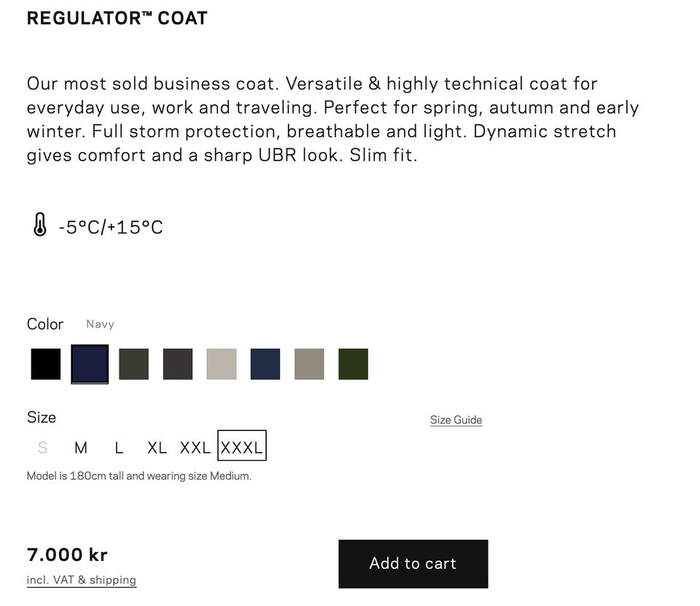Pick the taupe color swatch
This screenshot has height=606, width=700.
click(309, 364)
